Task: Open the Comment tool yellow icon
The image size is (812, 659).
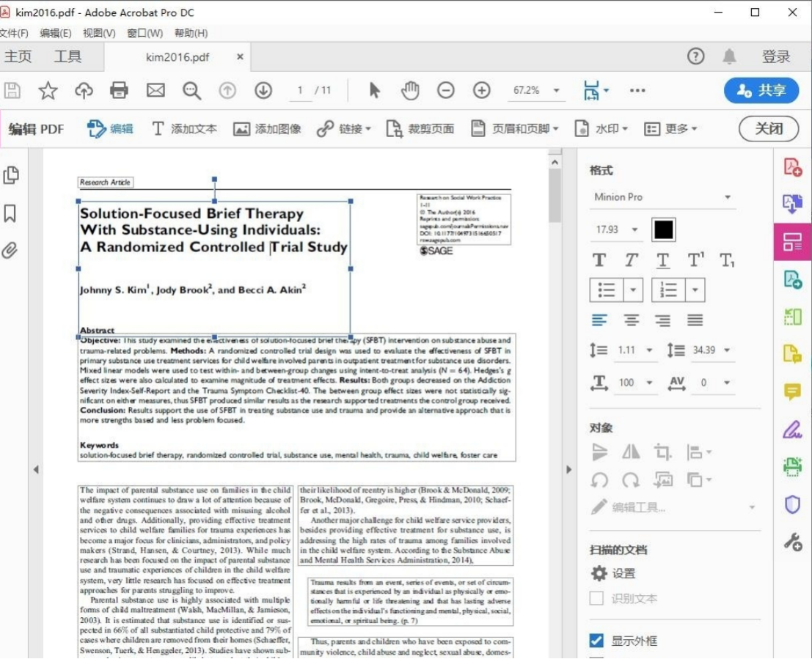Action: click(x=792, y=391)
